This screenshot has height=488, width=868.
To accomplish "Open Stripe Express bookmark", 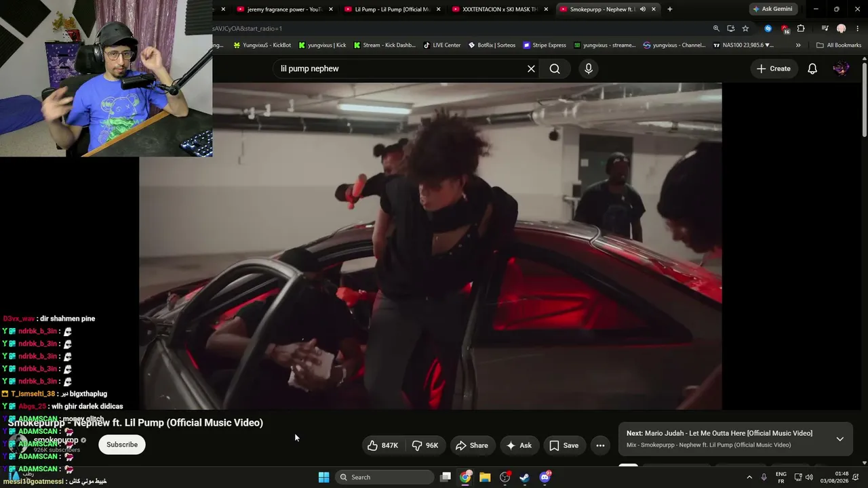I will [545, 45].
